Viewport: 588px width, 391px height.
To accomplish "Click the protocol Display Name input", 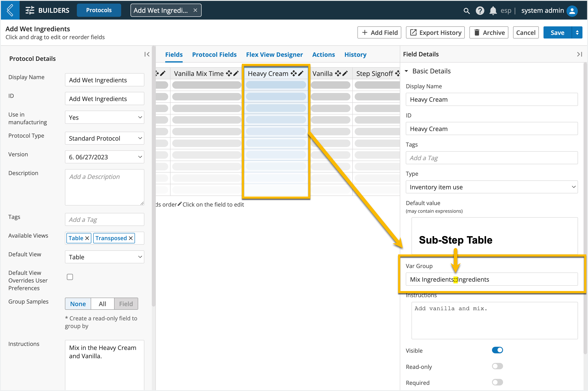I will point(105,80).
